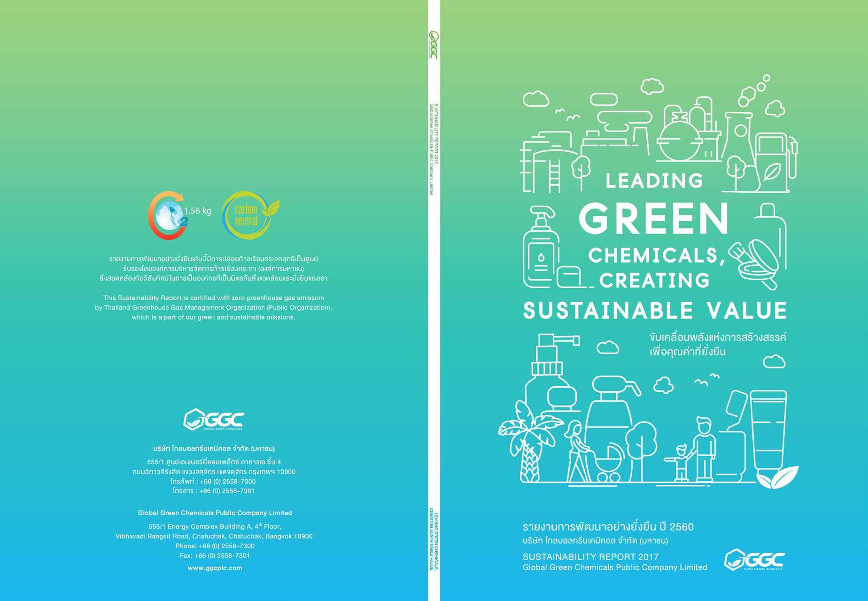Click the man holding child's hand illustration

[691, 449]
